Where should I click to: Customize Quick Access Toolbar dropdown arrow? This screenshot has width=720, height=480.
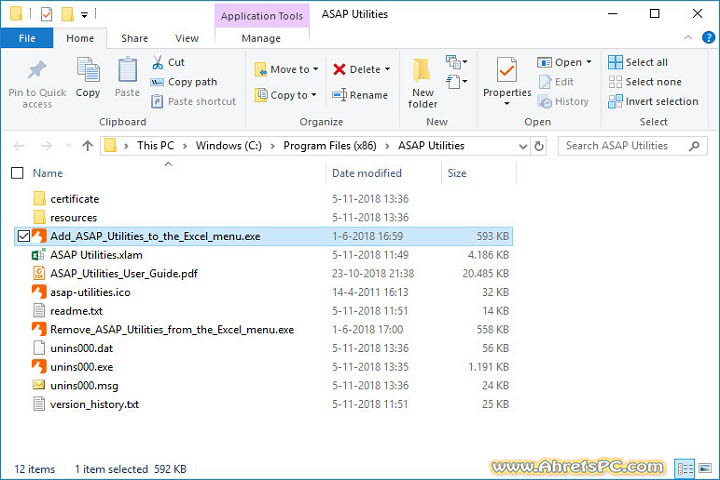pos(84,15)
